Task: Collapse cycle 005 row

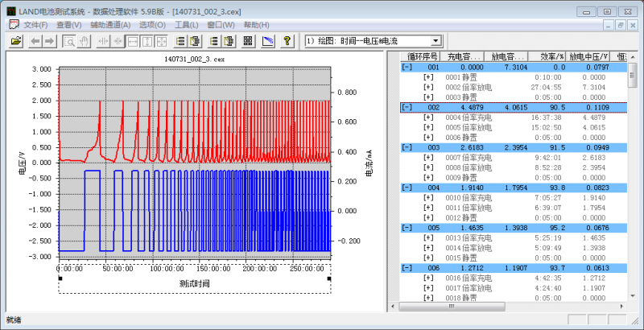Action: coord(407,228)
